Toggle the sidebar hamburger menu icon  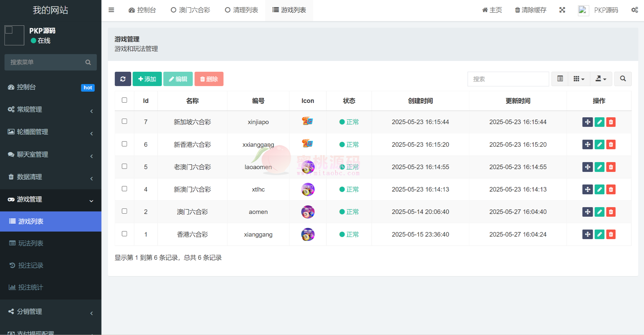pyautogui.click(x=111, y=10)
